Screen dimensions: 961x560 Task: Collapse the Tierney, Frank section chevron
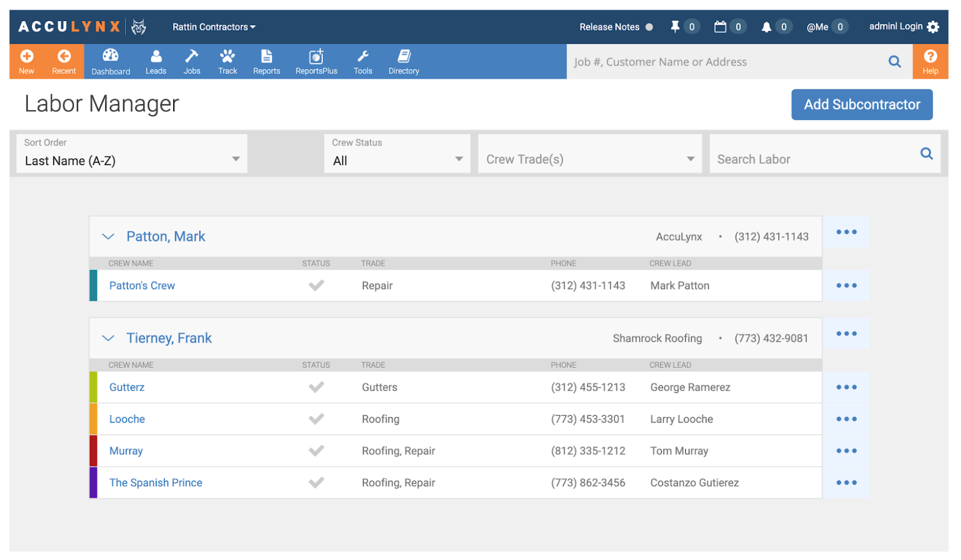[108, 338]
